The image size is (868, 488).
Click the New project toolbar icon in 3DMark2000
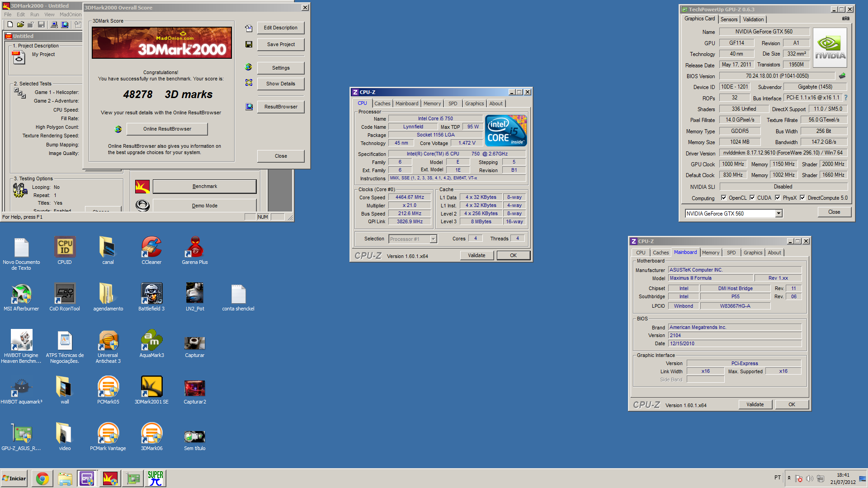coord(9,24)
